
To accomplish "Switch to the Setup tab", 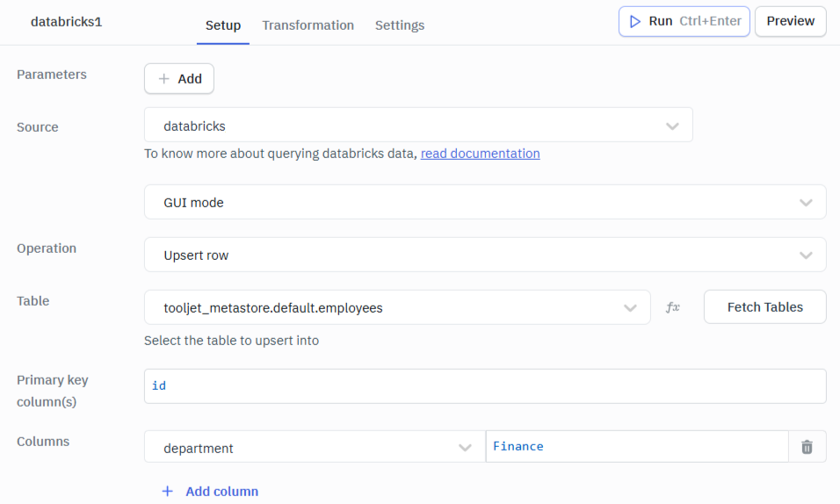I will click(x=223, y=25).
